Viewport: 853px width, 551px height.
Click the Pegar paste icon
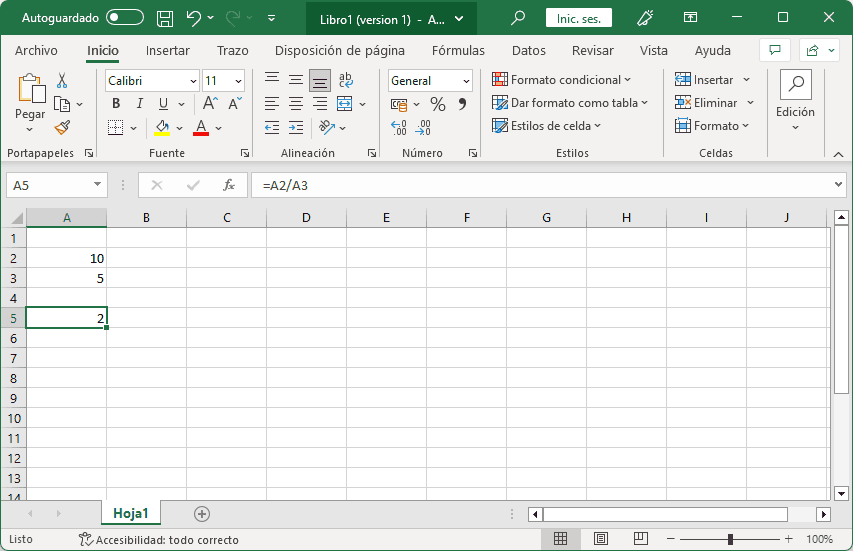(x=31, y=89)
